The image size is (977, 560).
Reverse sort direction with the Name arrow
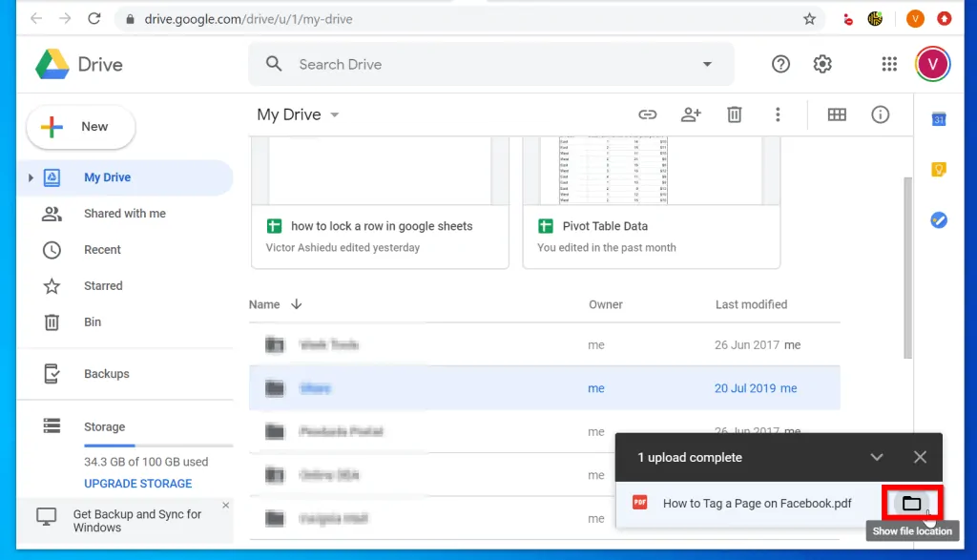297,304
